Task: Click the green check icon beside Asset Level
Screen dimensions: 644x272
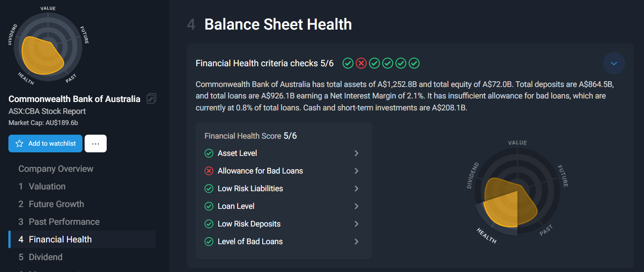Action: 209,153
